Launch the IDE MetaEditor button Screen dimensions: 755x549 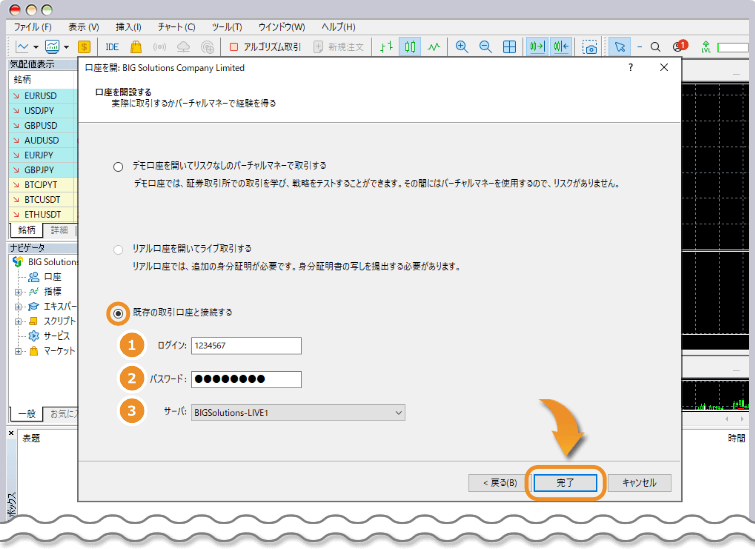click(112, 47)
